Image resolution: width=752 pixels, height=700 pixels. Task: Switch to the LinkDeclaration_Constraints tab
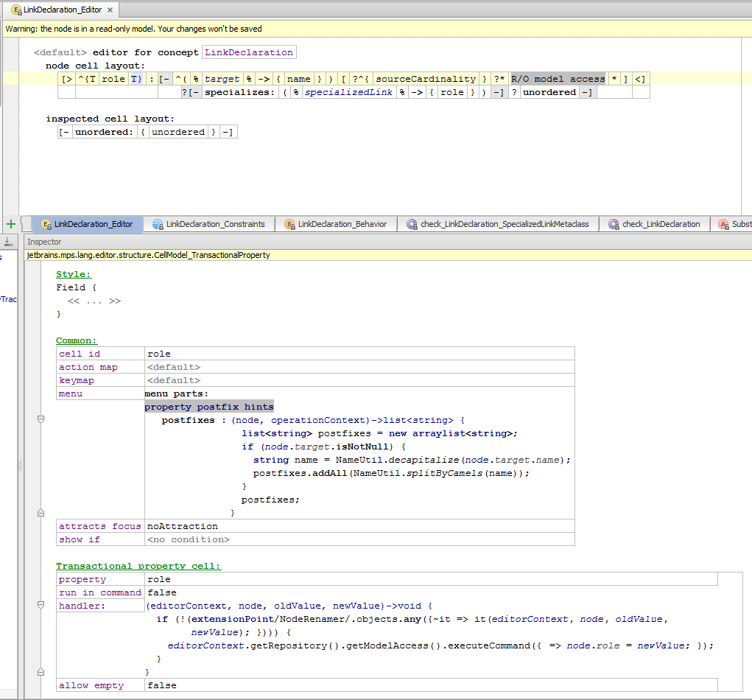[214, 225]
